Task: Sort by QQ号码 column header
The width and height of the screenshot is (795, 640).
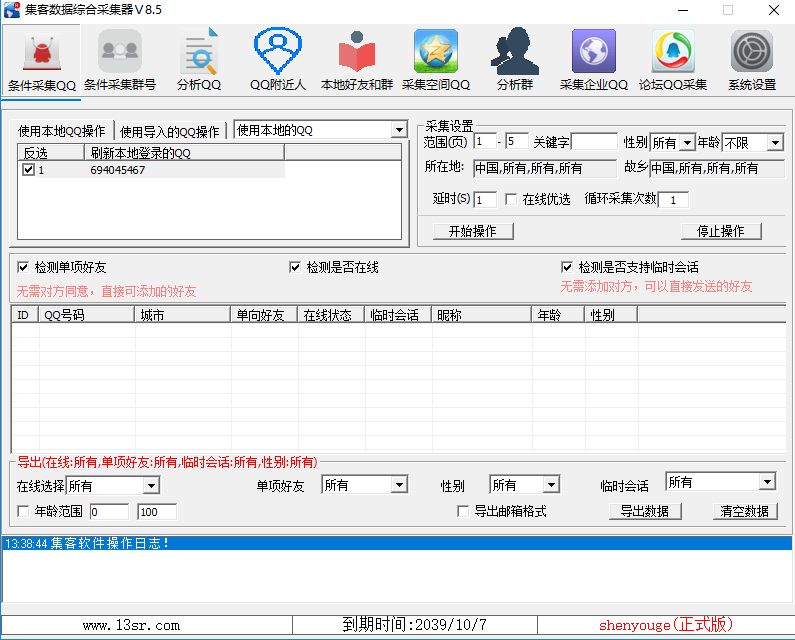Action: [x=87, y=315]
